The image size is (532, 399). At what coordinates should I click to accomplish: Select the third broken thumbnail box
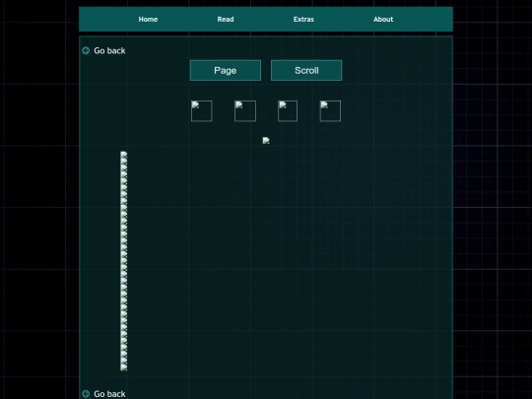[x=288, y=110]
